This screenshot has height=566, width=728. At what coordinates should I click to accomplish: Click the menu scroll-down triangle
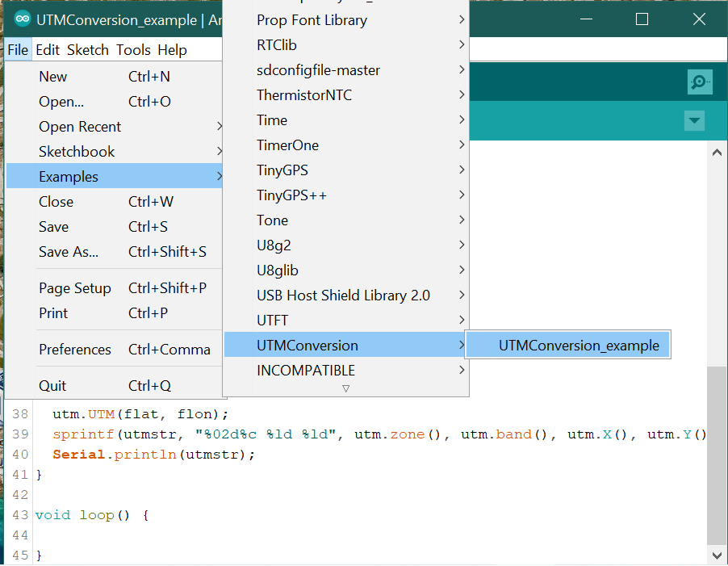pos(346,388)
